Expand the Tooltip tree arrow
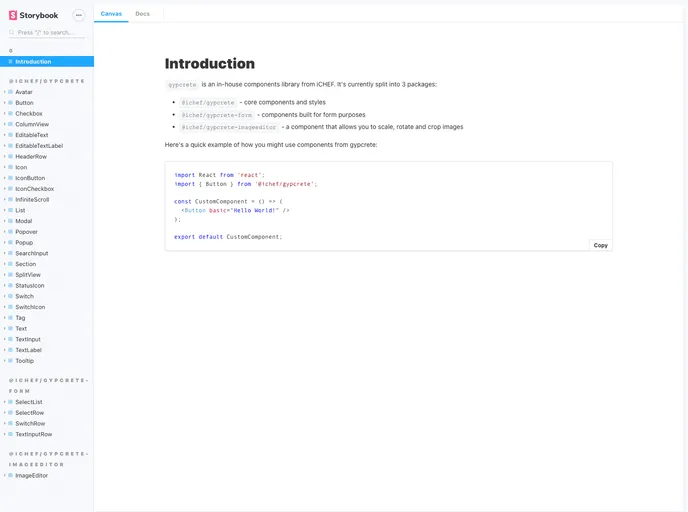The height and width of the screenshot is (512, 688). click(5, 361)
